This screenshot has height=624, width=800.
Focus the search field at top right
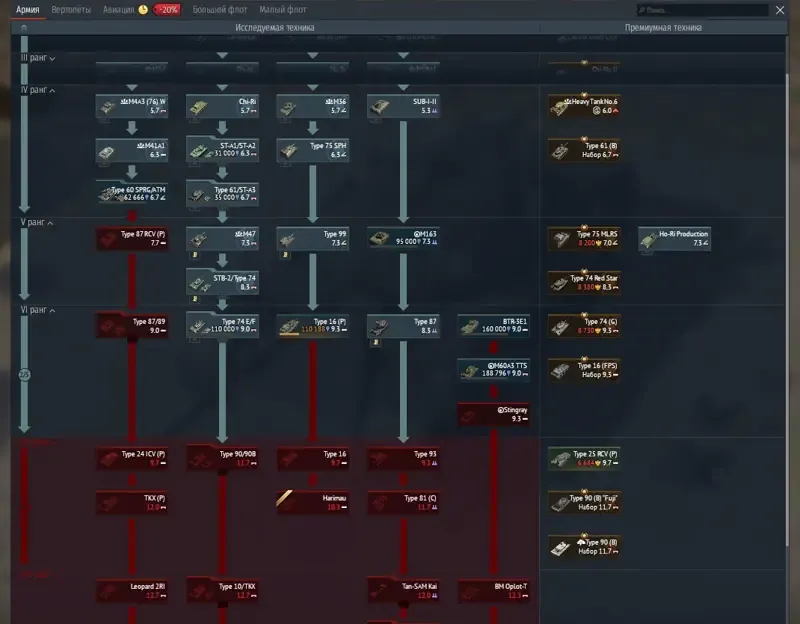tap(703, 10)
